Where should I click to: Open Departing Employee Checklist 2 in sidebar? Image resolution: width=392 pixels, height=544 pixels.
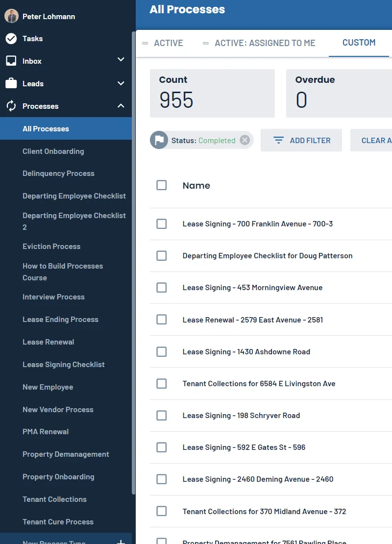click(74, 221)
